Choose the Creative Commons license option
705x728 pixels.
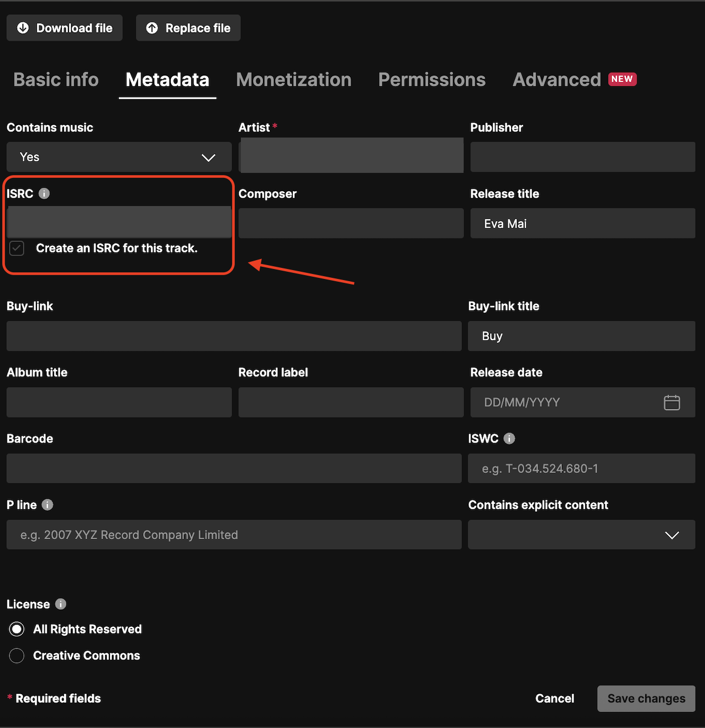pyautogui.click(x=17, y=656)
